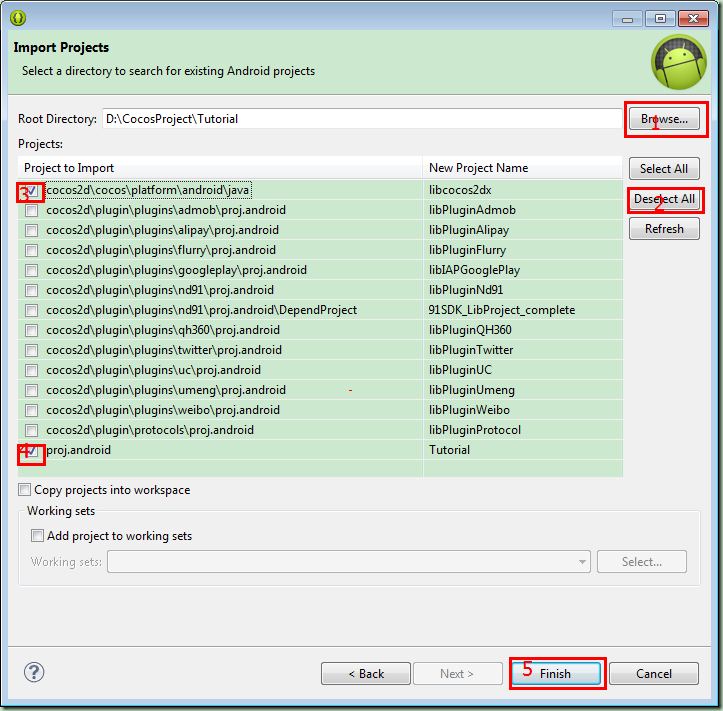
Task: Select the libPluginProtocol name cell
Action: tap(522, 430)
